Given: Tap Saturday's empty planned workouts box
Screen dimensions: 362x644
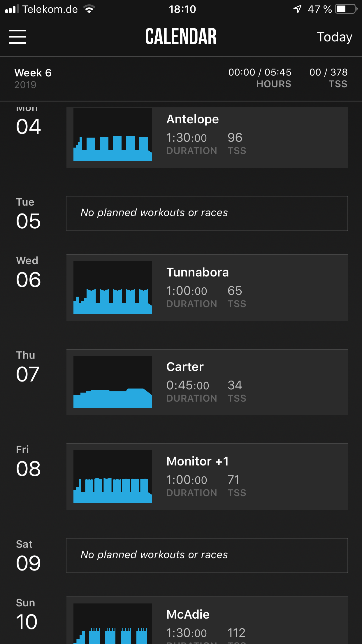Looking at the screenshot, I should click(207, 555).
